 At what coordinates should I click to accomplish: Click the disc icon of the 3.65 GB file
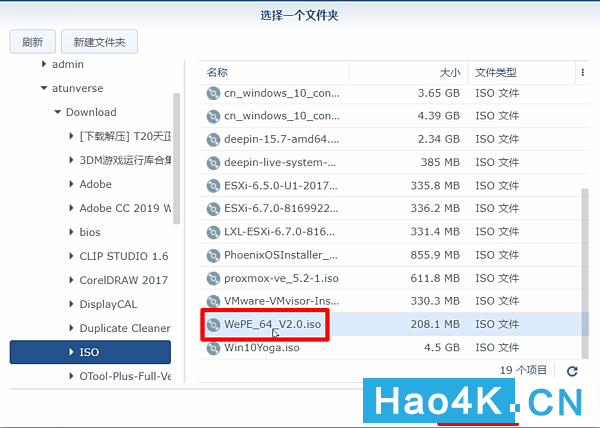point(213,93)
